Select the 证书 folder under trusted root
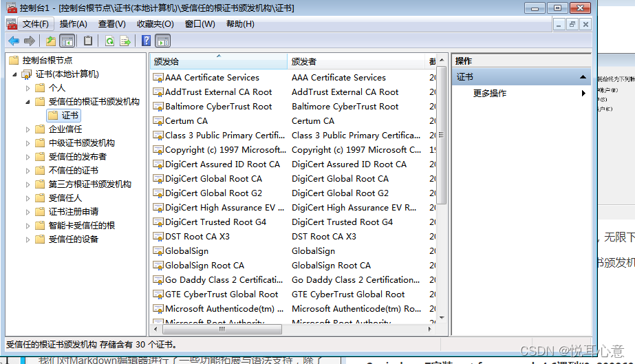The width and height of the screenshot is (635, 364). pyautogui.click(x=64, y=116)
